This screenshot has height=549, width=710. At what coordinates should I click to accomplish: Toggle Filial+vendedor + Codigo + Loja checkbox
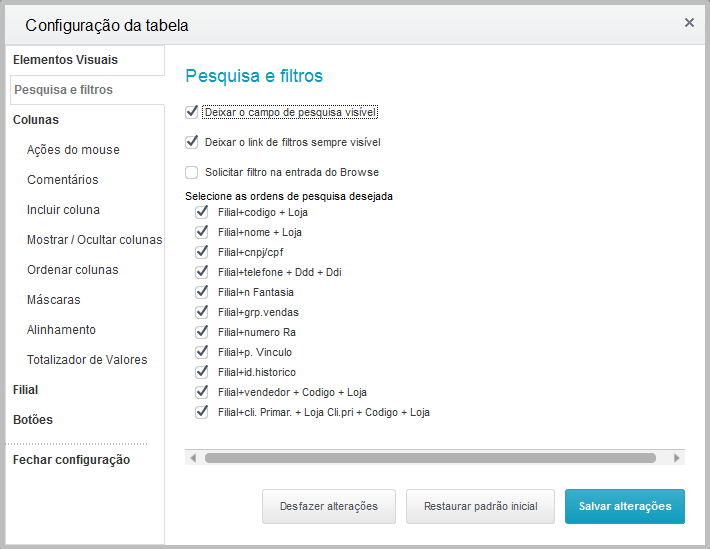pyautogui.click(x=201, y=392)
